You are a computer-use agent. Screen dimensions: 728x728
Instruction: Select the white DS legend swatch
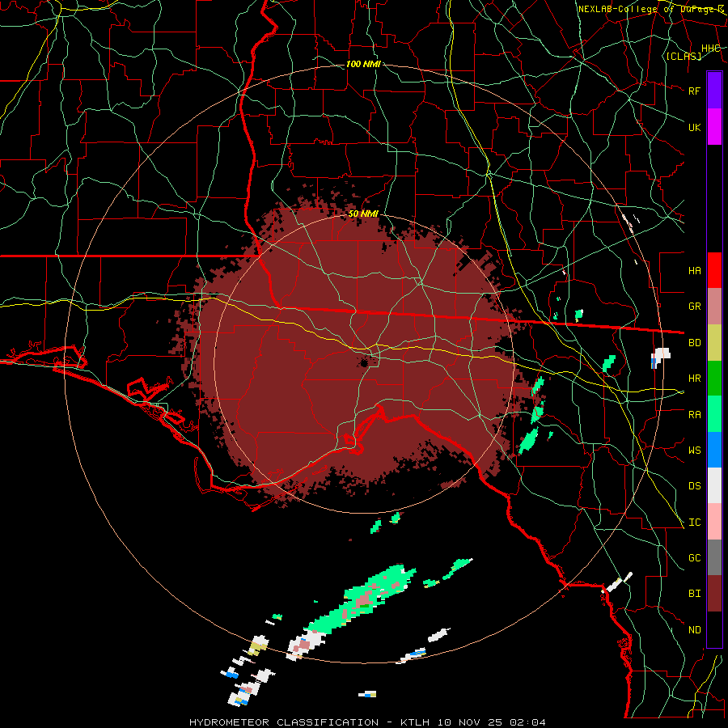(x=714, y=485)
